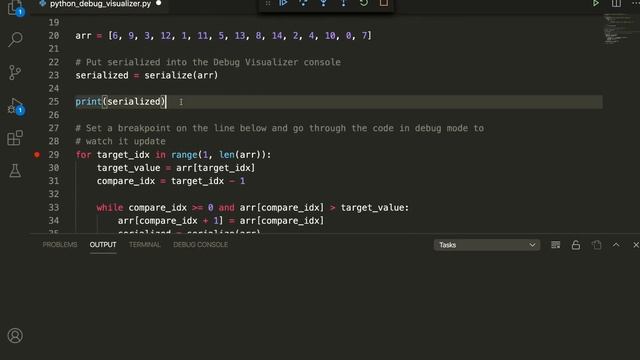640x360 pixels.
Task: Switch to the DEBUG CONSOLE tab
Action: pos(200,244)
